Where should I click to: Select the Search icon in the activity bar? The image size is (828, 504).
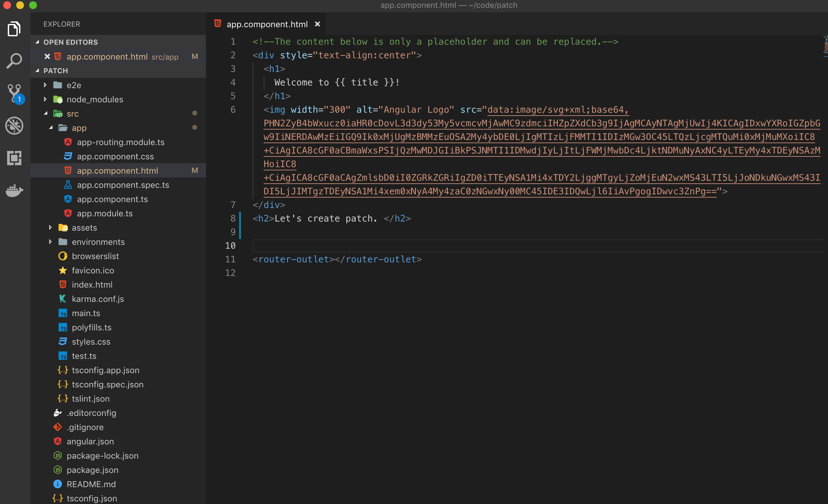pos(14,61)
